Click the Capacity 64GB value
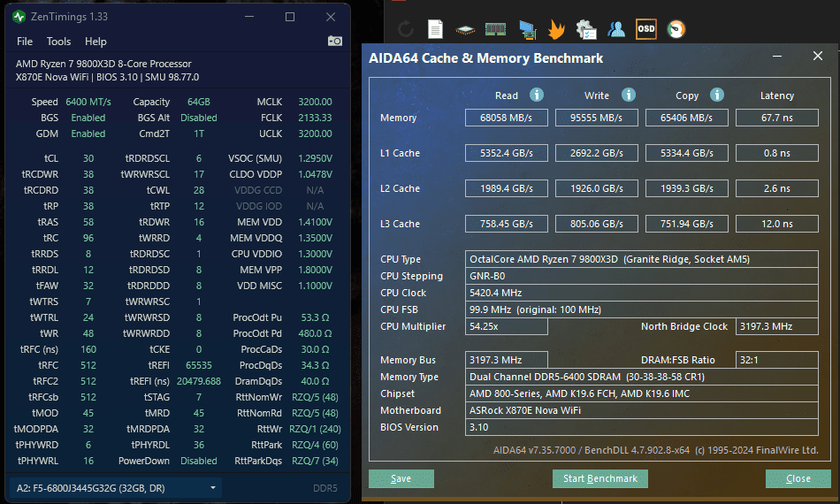840x504 pixels. point(199,102)
